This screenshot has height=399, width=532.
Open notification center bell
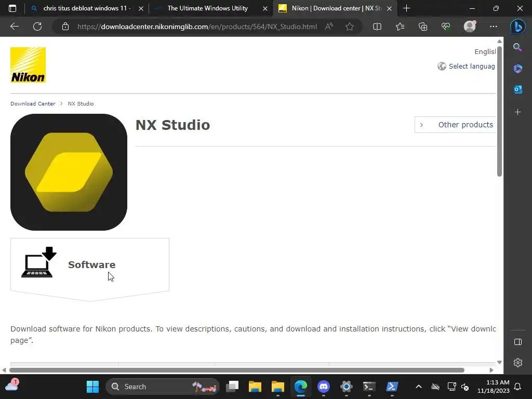point(518,387)
